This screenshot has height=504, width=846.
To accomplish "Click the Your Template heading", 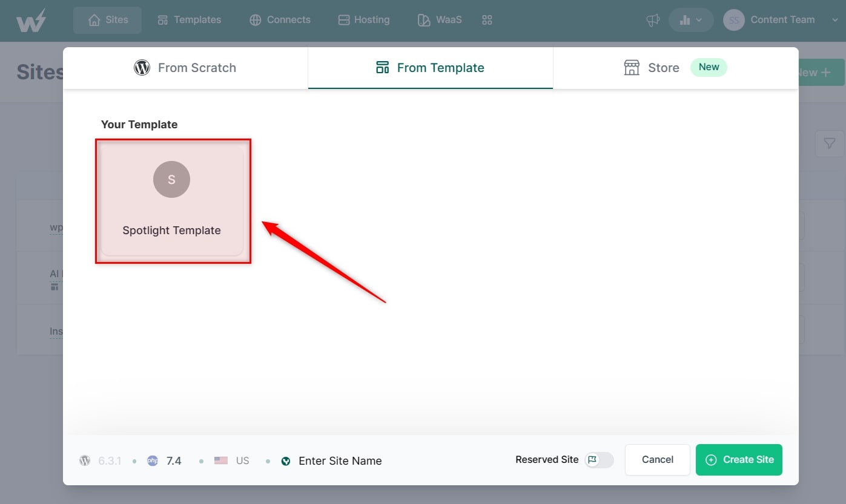I will click(x=139, y=125).
